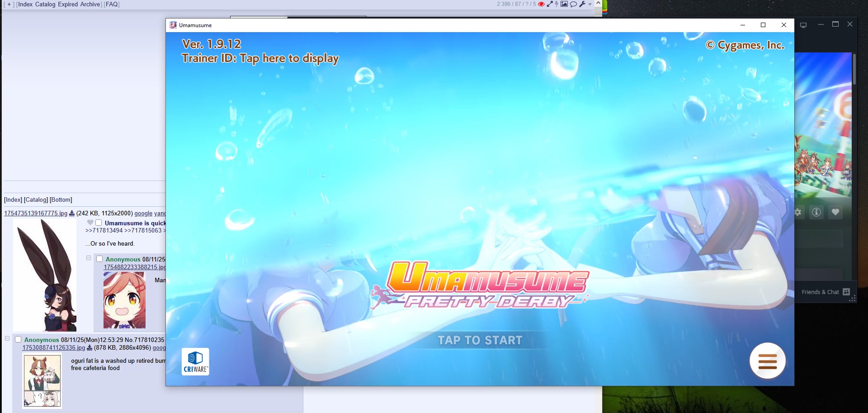Click quote link >>717815063
868x413 pixels.
coord(143,230)
